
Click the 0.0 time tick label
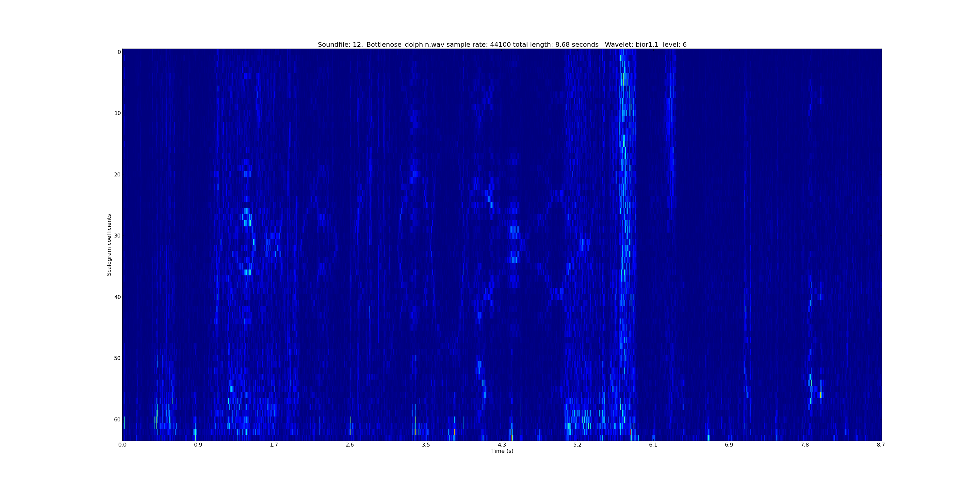click(x=122, y=445)
